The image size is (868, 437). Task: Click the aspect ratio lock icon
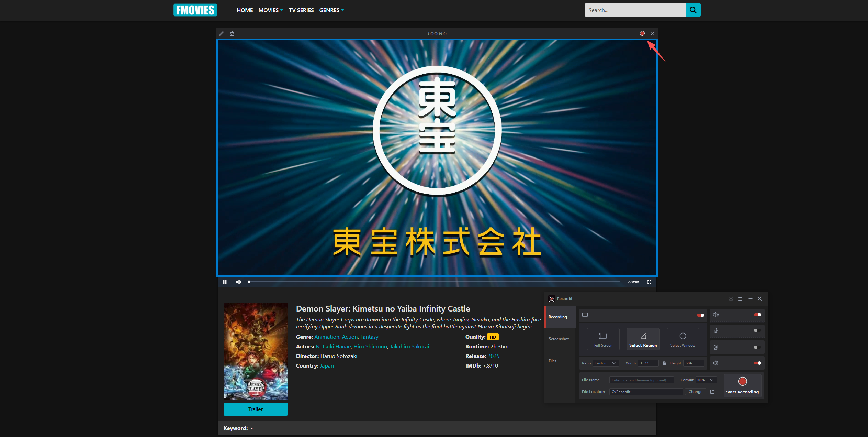664,363
